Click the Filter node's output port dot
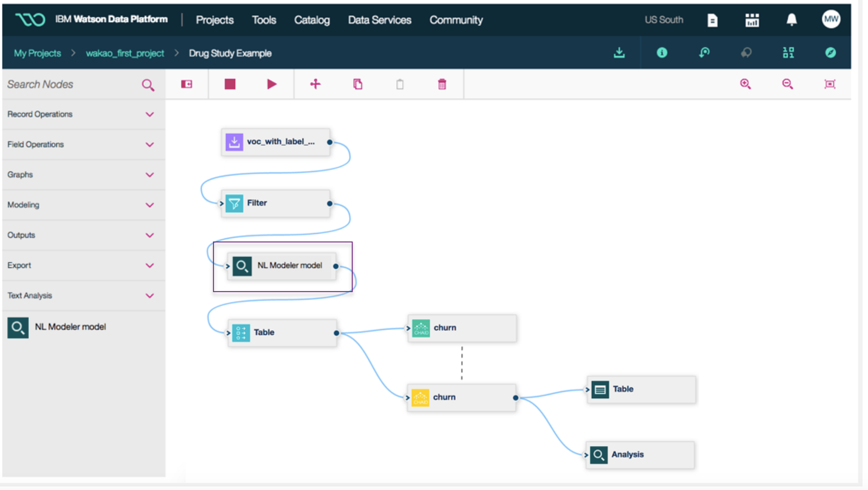This screenshot has width=868, height=490. (329, 203)
